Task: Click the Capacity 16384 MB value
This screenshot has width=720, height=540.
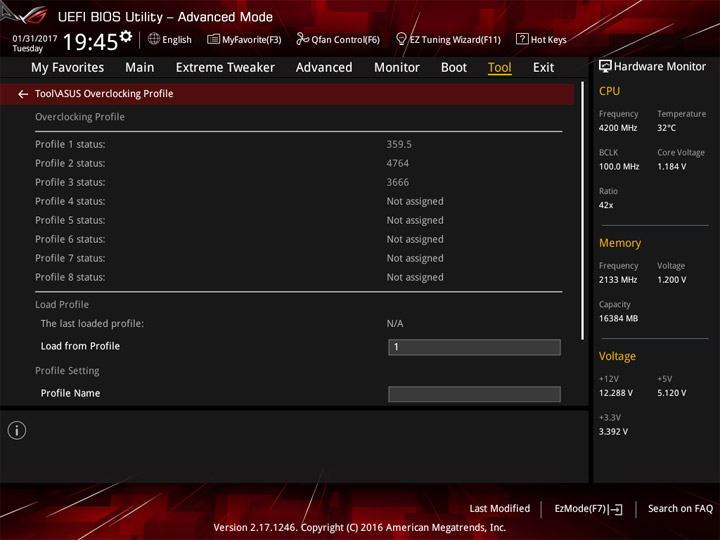Action: [619, 318]
